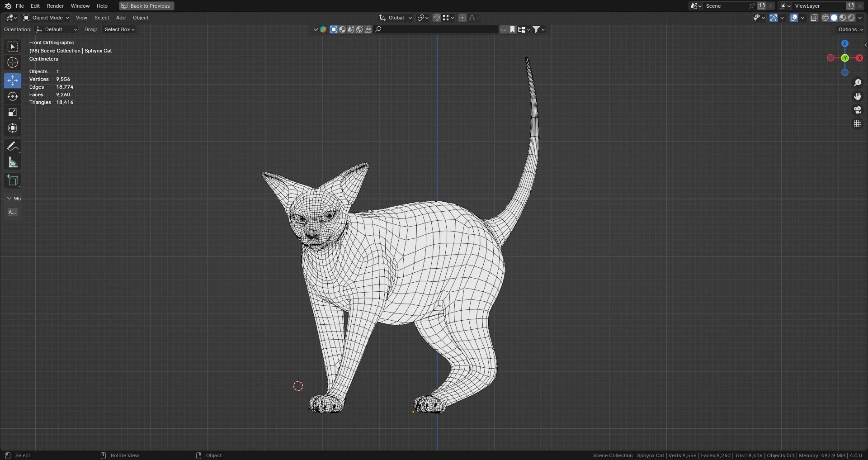Viewport: 868px width, 460px height.
Task: Click the half-shaded sphere filter icon
Action: (x=342, y=29)
